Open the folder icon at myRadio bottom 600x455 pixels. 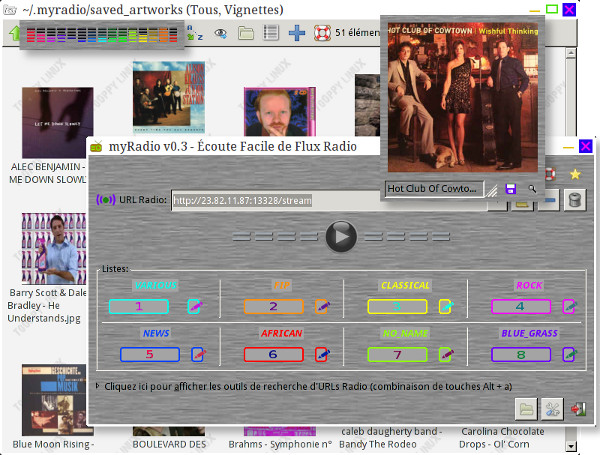click(x=525, y=408)
